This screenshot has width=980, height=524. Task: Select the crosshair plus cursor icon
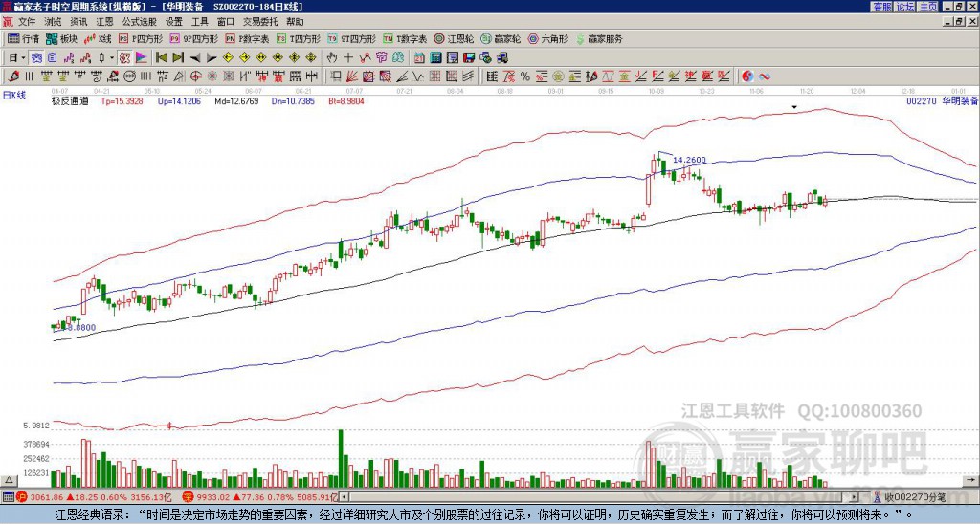[348, 57]
